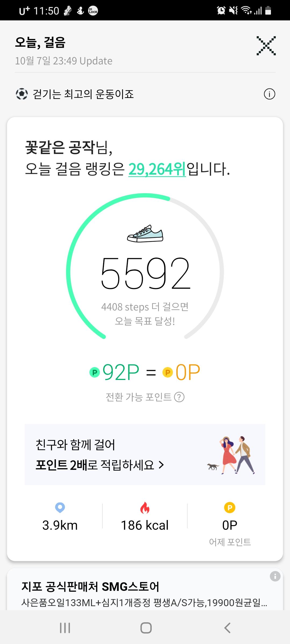
Task: Tap the step count 5592
Action: coord(145,274)
